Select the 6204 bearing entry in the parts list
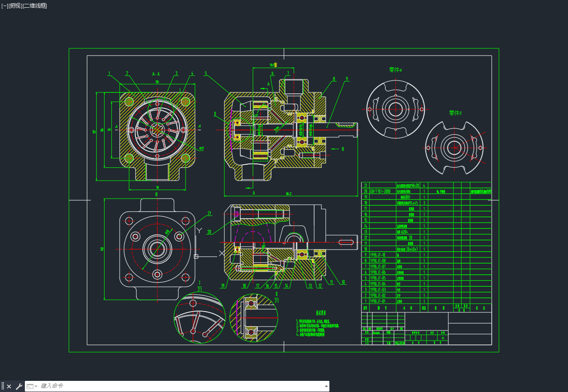 (x=404, y=232)
